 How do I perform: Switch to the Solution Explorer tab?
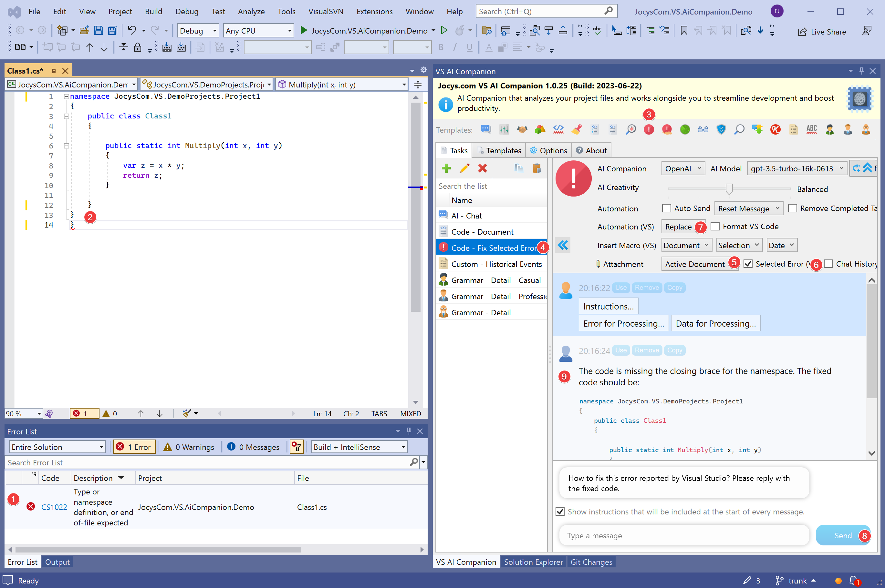[x=533, y=562]
